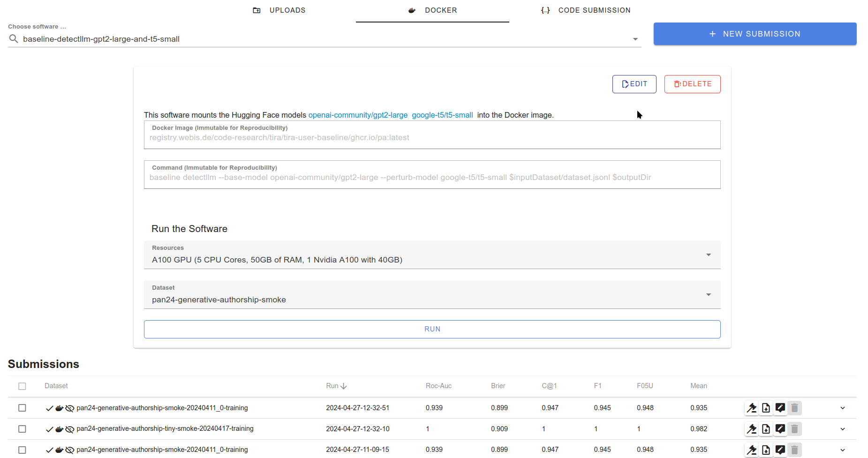This screenshot has width=868, height=458.
Task: Click the uploads folder icon next to UPLOADS tab
Action: pos(257,10)
